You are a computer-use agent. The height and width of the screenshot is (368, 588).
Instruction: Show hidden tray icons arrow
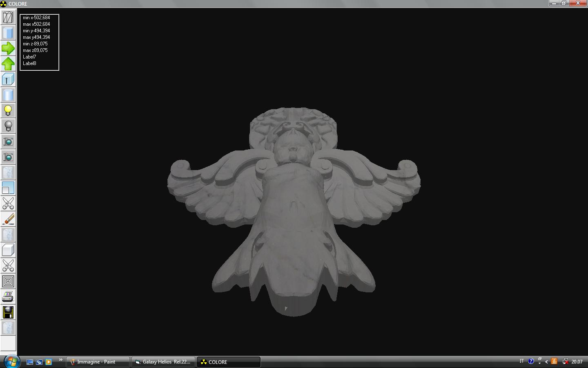click(546, 361)
